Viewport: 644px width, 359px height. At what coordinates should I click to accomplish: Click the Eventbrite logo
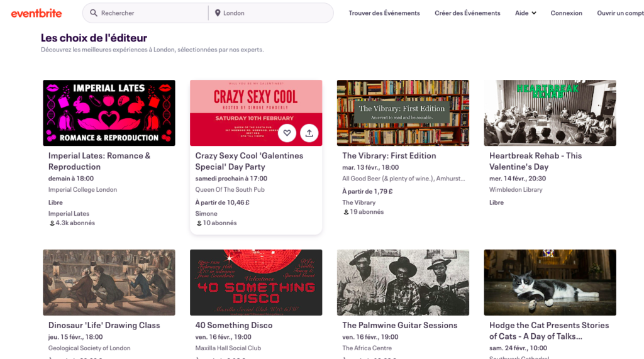pos(36,13)
